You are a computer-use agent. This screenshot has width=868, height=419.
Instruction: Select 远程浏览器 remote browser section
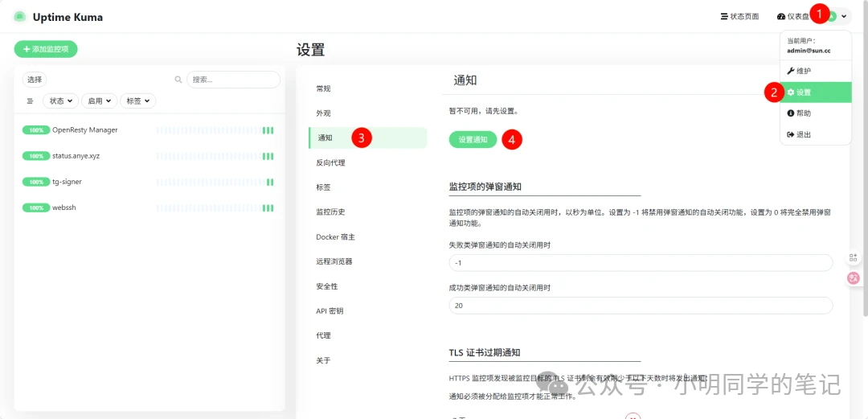pos(367,261)
